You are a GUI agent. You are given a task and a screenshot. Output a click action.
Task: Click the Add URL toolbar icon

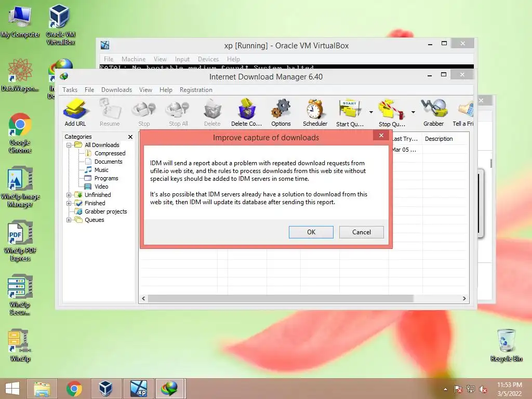tap(75, 113)
